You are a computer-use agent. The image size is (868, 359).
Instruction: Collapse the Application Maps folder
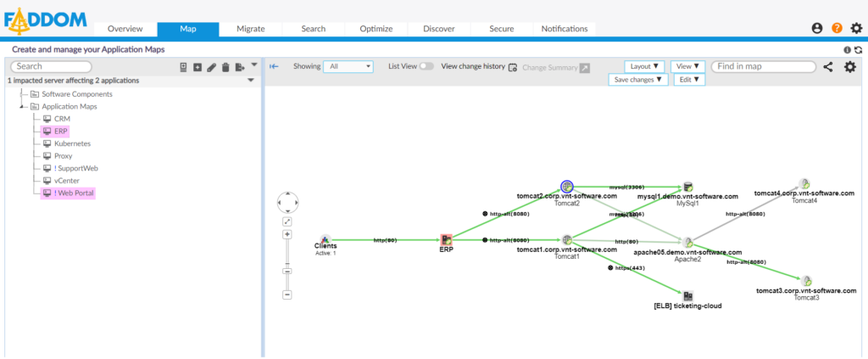[x=23, y=106]
